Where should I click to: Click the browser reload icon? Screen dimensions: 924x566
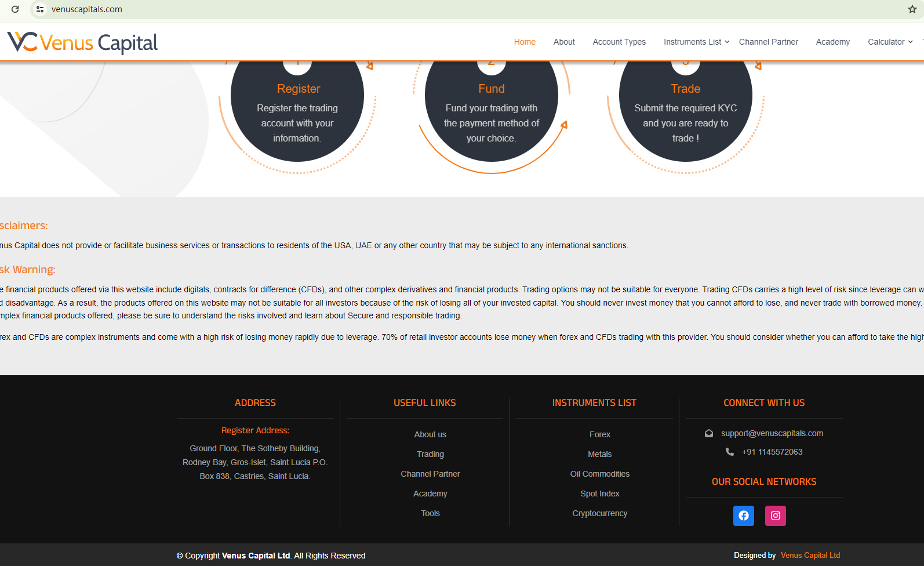pos(15,9)
